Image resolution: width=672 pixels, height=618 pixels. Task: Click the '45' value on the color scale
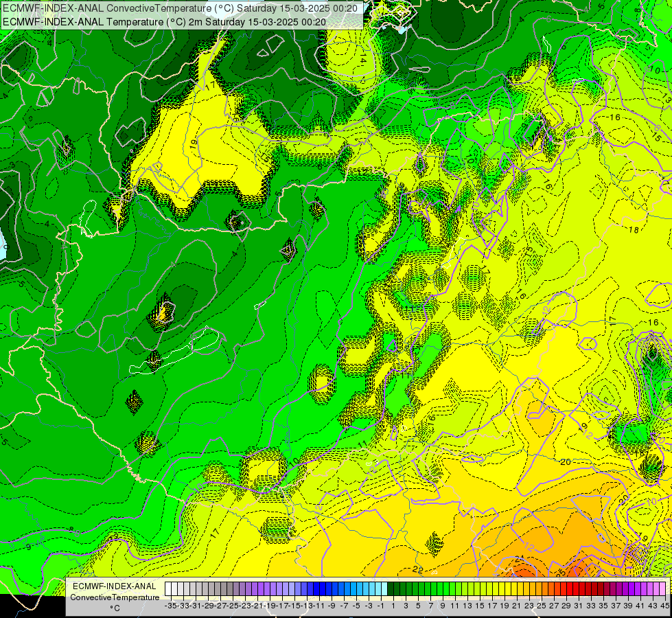pyautogui.click(x=664, y=606)
